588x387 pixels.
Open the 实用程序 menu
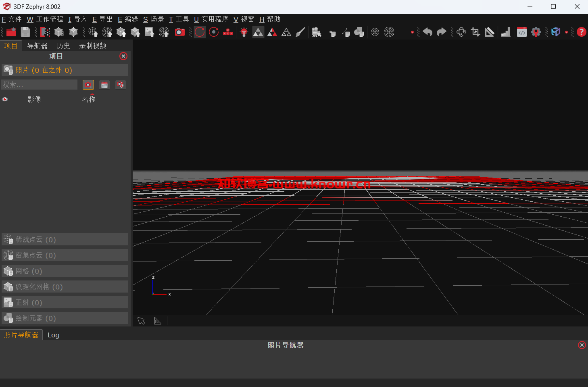tap(211, 19)
